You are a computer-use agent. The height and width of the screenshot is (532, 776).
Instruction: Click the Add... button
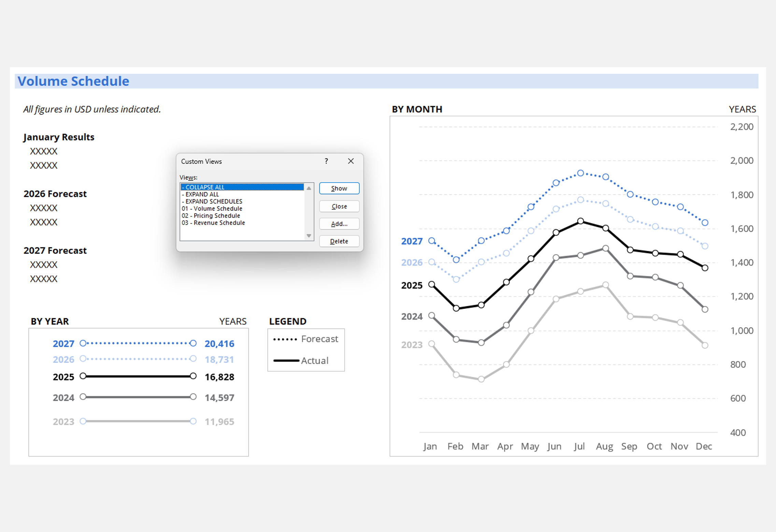[339, 224]
